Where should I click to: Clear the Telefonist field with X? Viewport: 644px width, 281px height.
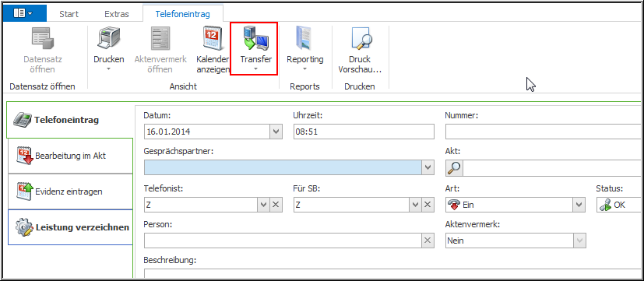tap(276, 205)
